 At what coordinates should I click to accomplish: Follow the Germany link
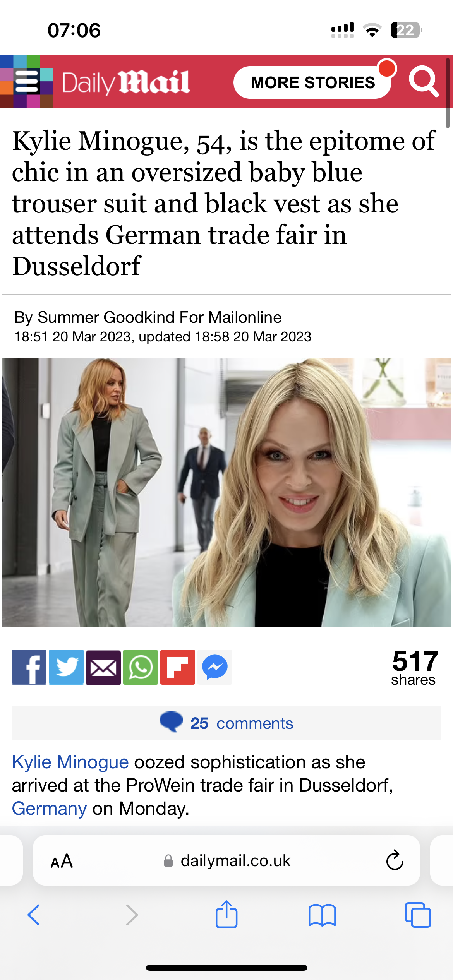coord(50,809)
